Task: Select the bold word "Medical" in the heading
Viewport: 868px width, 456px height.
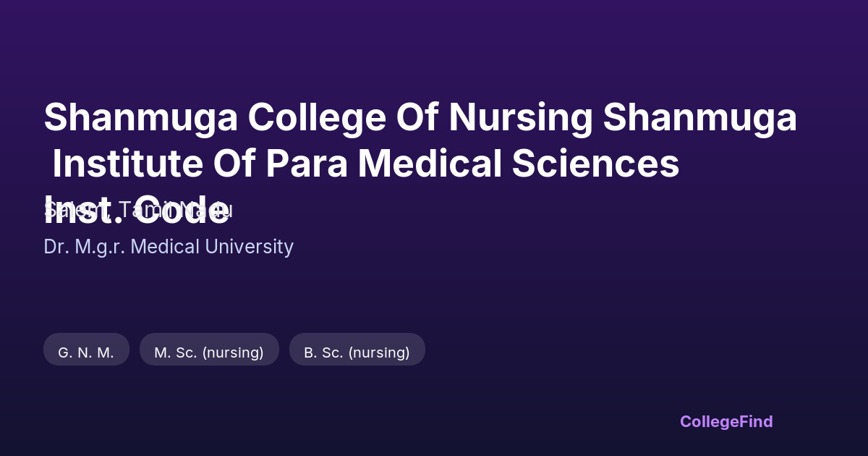Action: (x=430, y=164)
